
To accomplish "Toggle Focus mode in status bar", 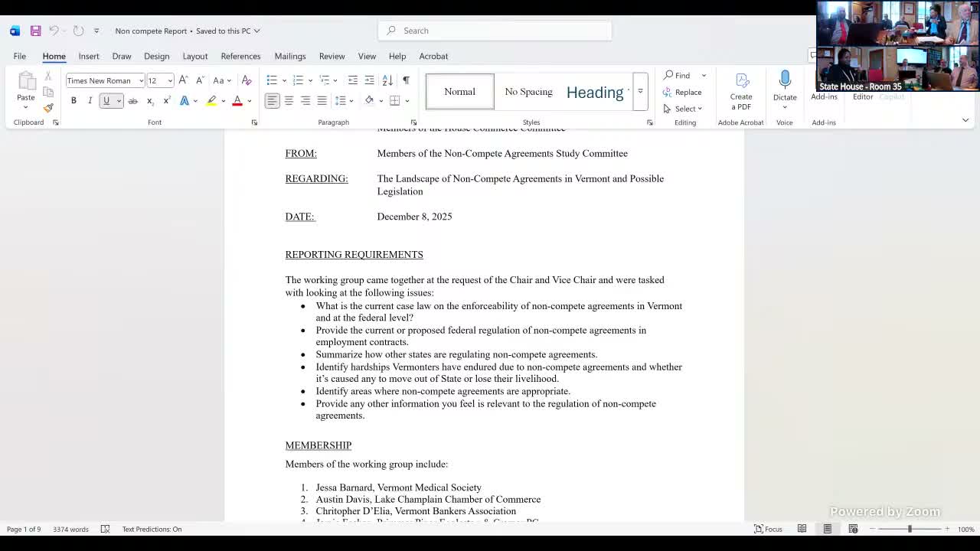I will [x=768, y=529].
